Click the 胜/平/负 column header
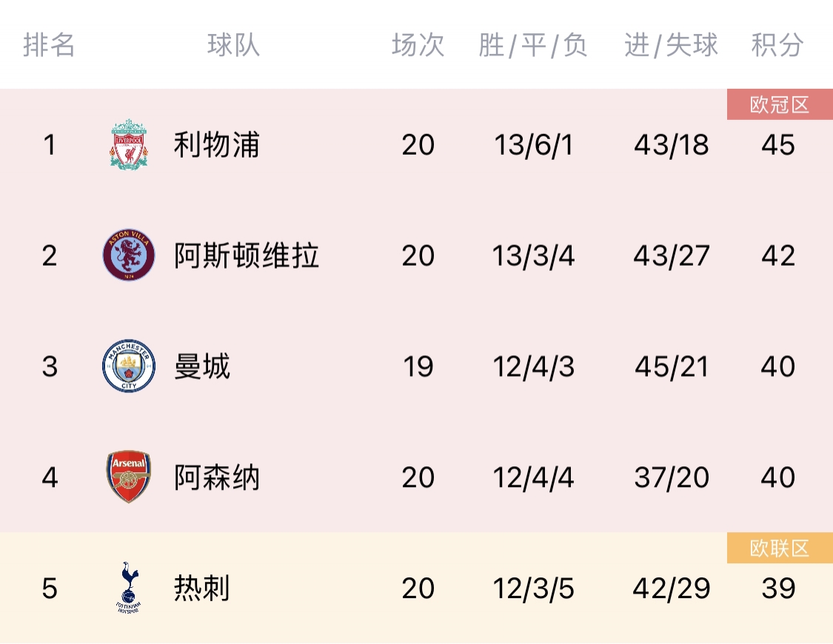 pyautogui.click(x=533, y=44)
